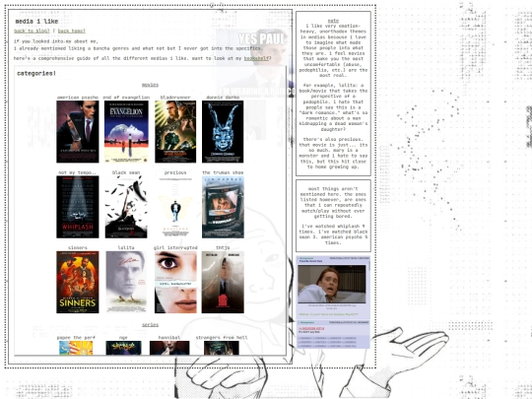Open the hannibal series thumbnail
Image resolution: width=532 pixels, height=399 pixels.
coord(169,348)
